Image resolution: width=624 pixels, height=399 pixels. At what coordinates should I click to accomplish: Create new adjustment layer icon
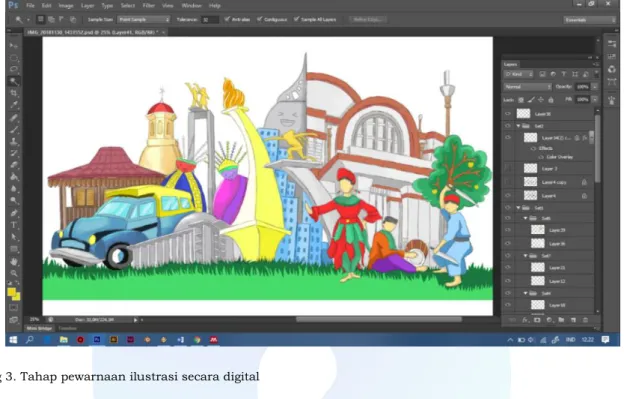point(549,320)
